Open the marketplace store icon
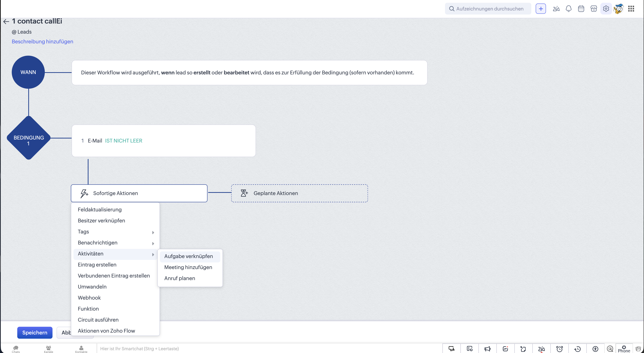Screen dimensions: 644x353 pyautogui.click(x=594, y=9)
